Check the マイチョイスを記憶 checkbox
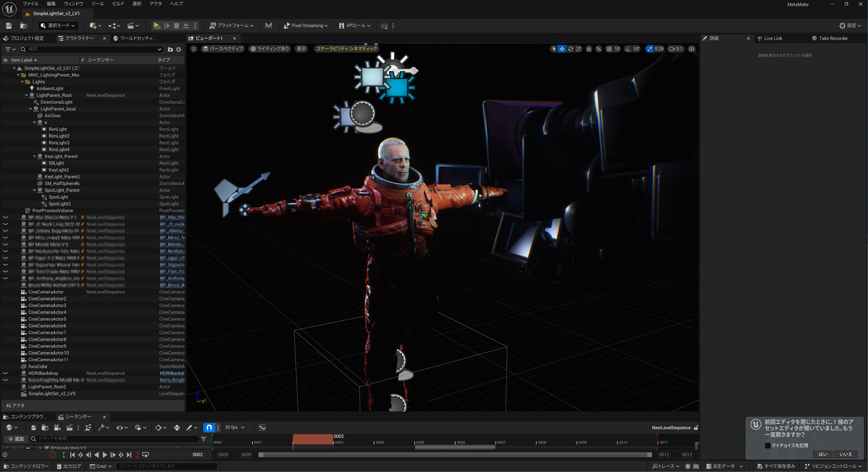This screenshot has width=868, height=472. (x=768, y=445)
